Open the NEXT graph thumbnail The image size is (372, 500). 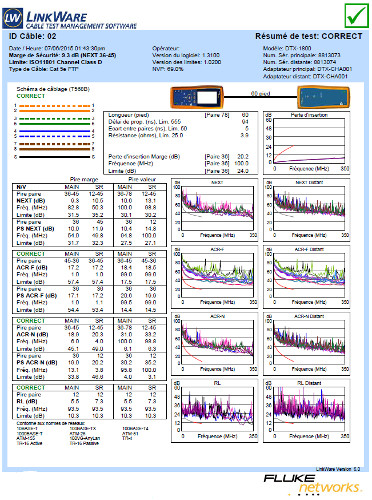(x=215, y=210)
